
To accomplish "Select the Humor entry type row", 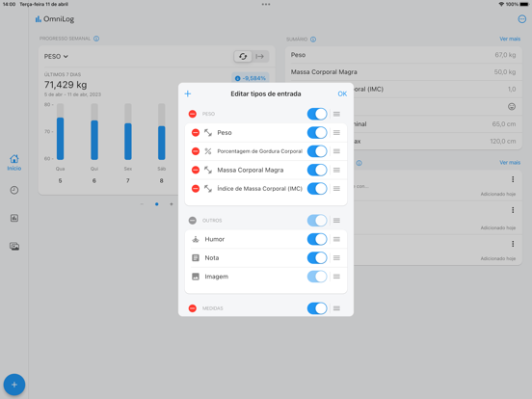I will [x=266, y=239].
